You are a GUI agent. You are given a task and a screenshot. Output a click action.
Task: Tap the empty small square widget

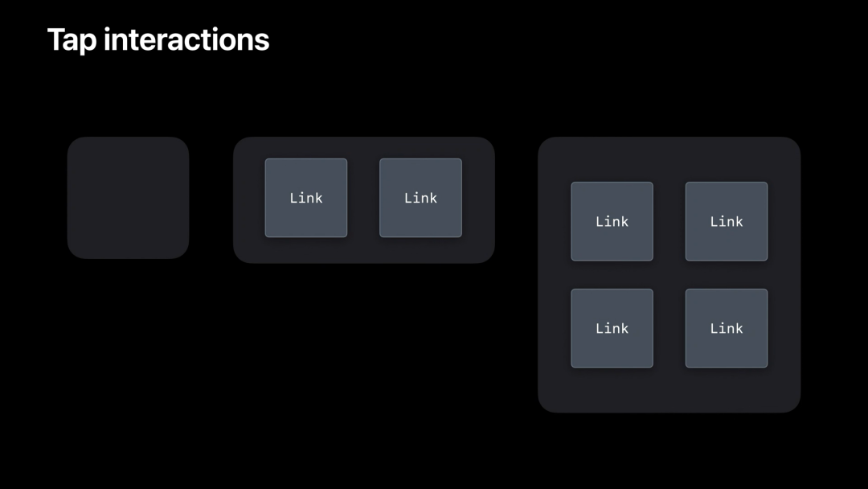[129, 198]
